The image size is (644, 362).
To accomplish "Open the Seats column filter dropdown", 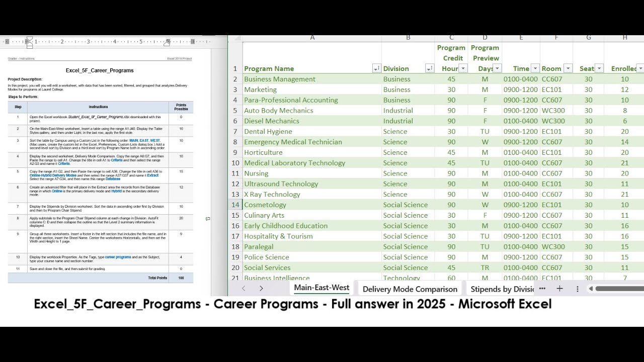I will pyautogui.click(x=599, y=68).
